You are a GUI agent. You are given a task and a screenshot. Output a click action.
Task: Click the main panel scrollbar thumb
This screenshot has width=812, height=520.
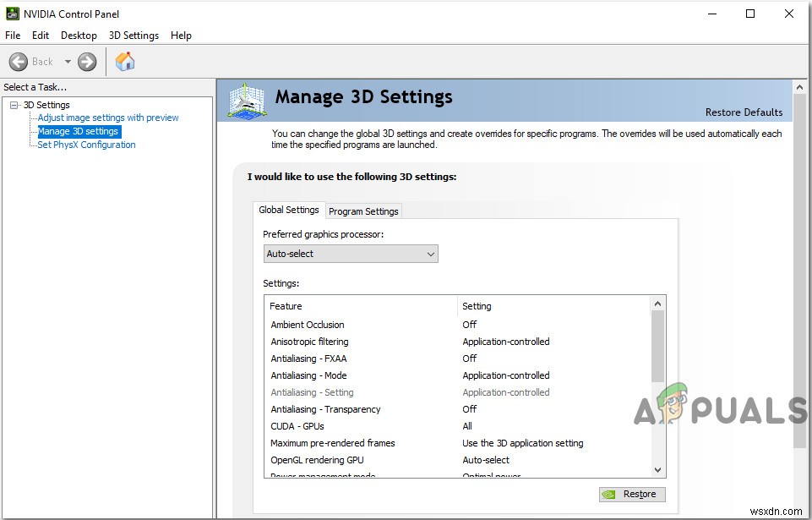[x=799, y=271]
